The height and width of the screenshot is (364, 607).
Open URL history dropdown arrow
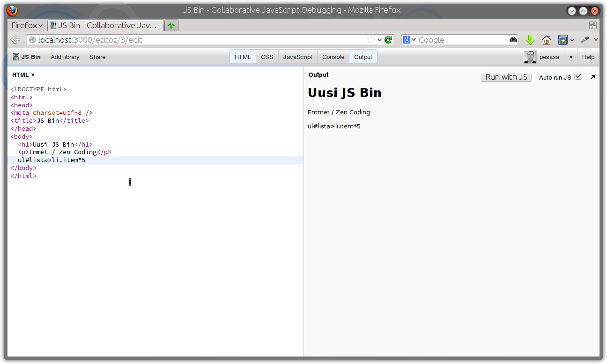(379, 40)
